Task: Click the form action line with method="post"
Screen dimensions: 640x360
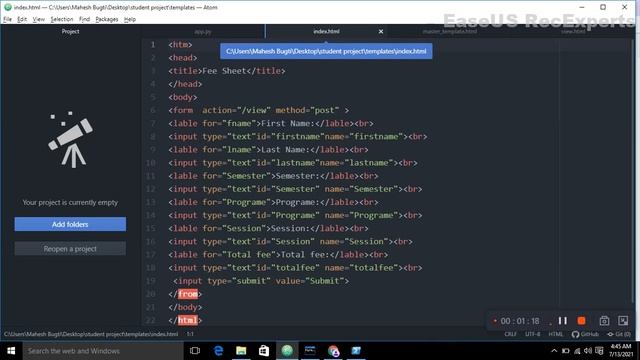Action: (x=259, y=110)
